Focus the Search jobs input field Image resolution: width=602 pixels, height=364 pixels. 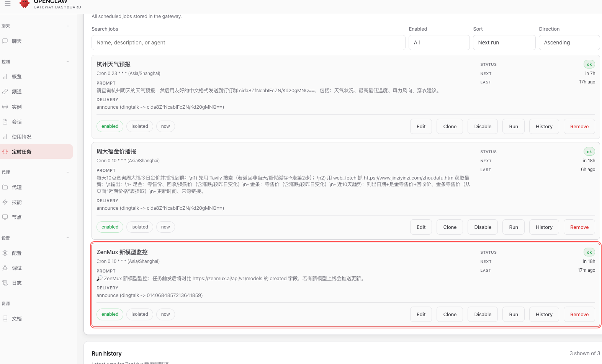(x=249, y=42)
